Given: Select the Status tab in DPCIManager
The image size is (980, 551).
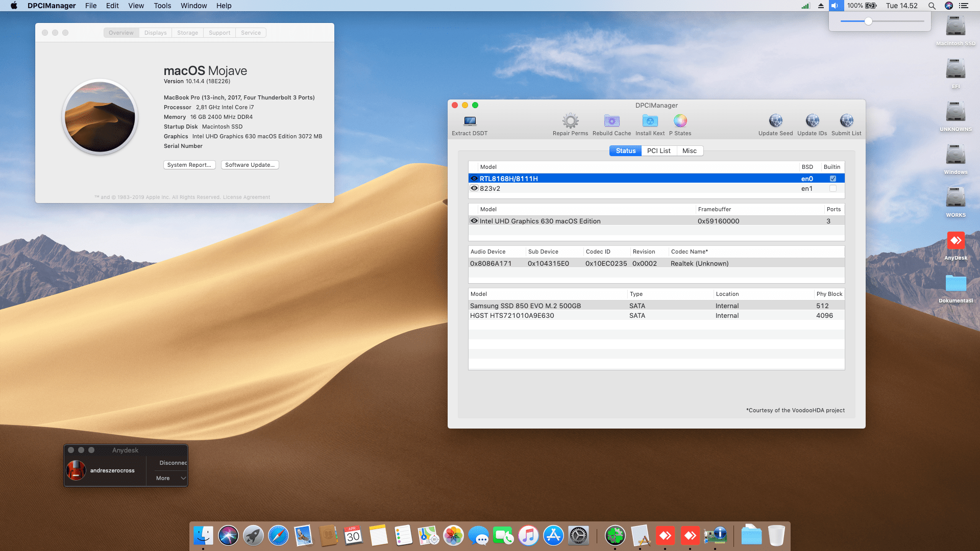Looking at the screenshot, I should pyautogui.click(x=625, y=151).
